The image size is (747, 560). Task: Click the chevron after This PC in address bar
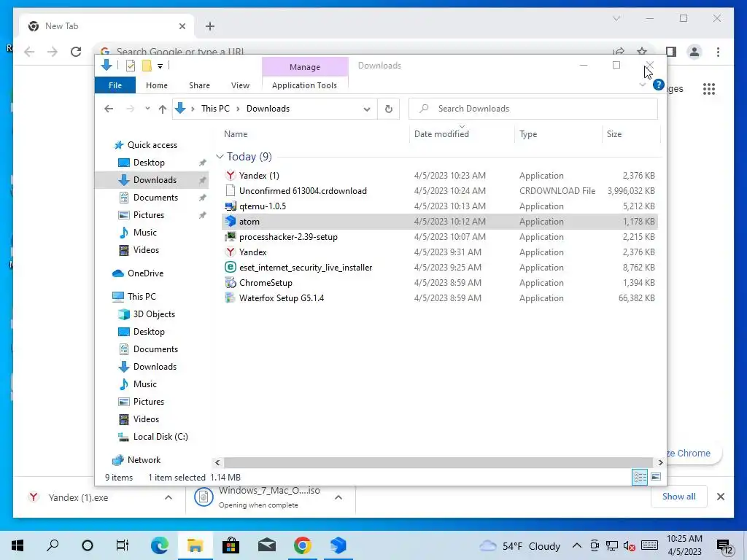tap(238, 109)
